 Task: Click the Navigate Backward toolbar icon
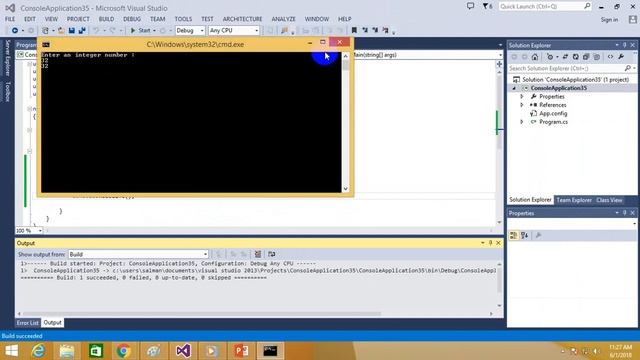point(15,31)
